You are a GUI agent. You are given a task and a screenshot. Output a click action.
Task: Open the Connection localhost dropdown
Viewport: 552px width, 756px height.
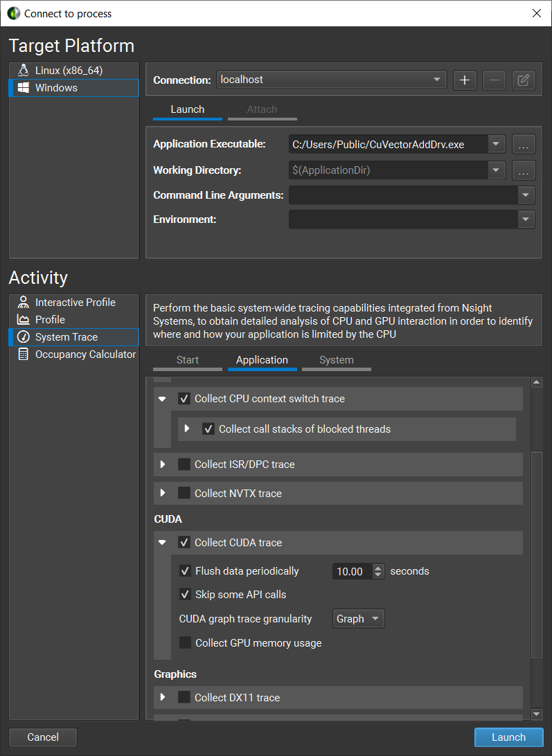click(x=331, y=80)
